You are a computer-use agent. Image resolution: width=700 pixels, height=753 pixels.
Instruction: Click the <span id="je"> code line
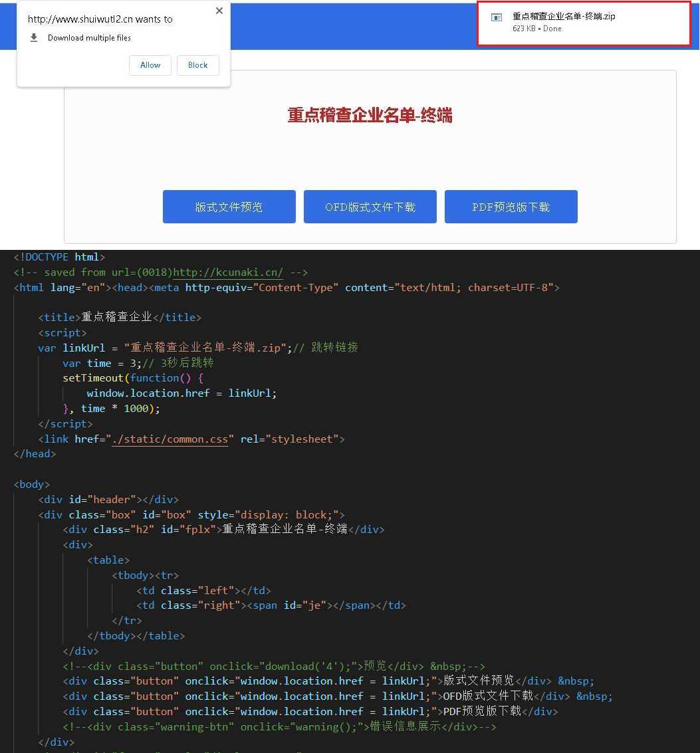(271, 605)
